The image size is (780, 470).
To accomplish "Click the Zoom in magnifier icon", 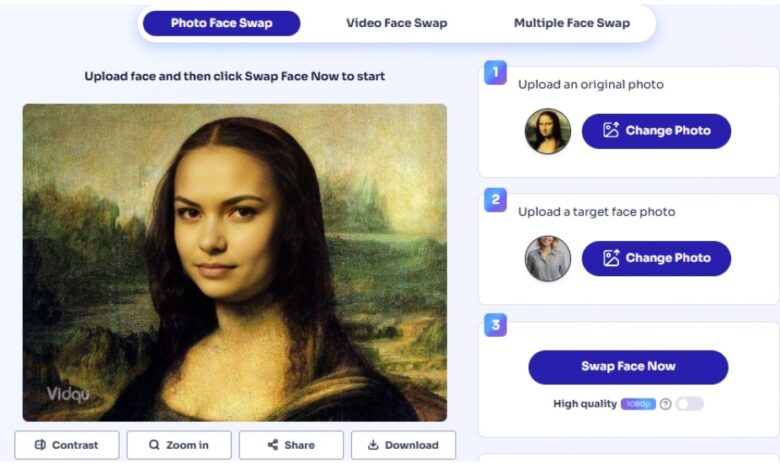I will tap(154, 445).
